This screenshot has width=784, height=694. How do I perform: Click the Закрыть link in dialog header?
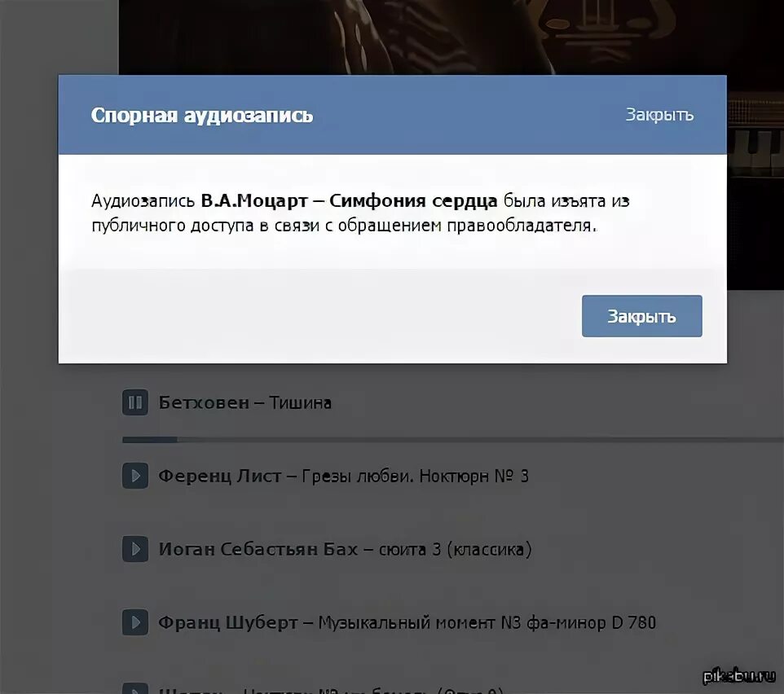tap(659, 114)
